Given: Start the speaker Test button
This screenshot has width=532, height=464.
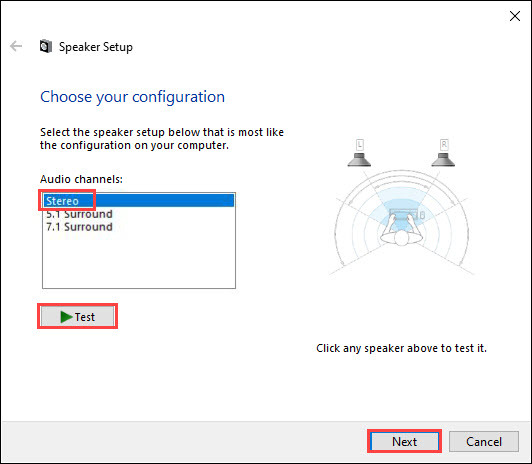Looking at the screenshot, I should pyautogui.click(x=77, y=316).
